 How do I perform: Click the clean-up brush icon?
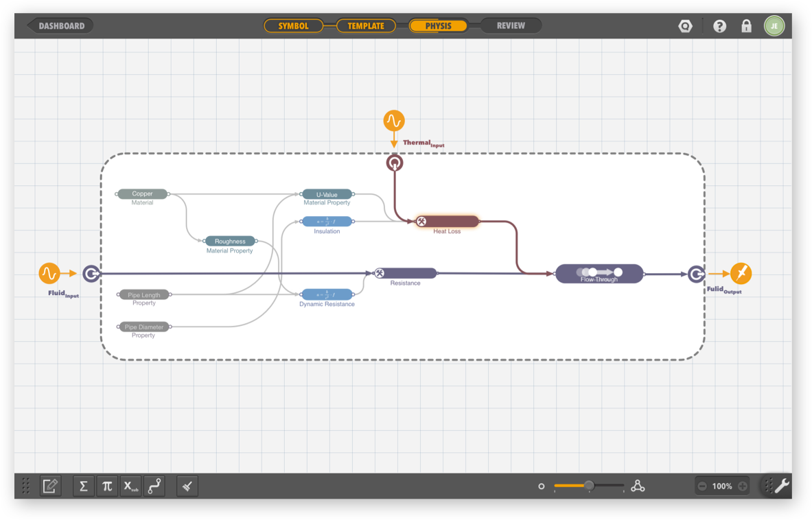point(187,486)
